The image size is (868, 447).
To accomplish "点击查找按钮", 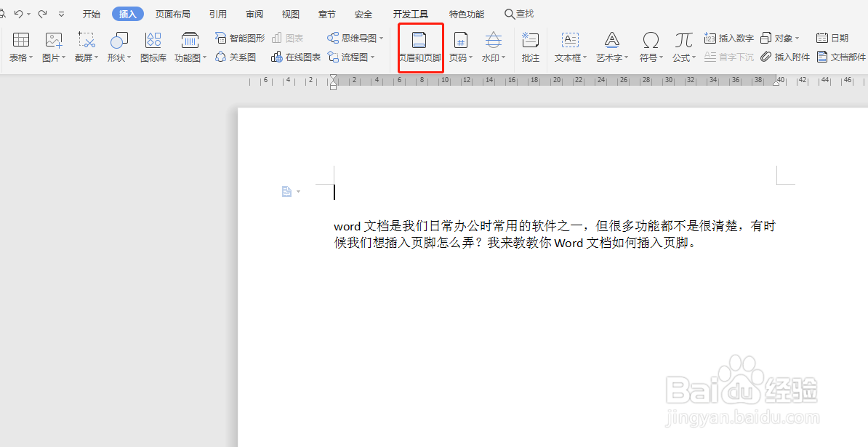I will pos(518,13).
